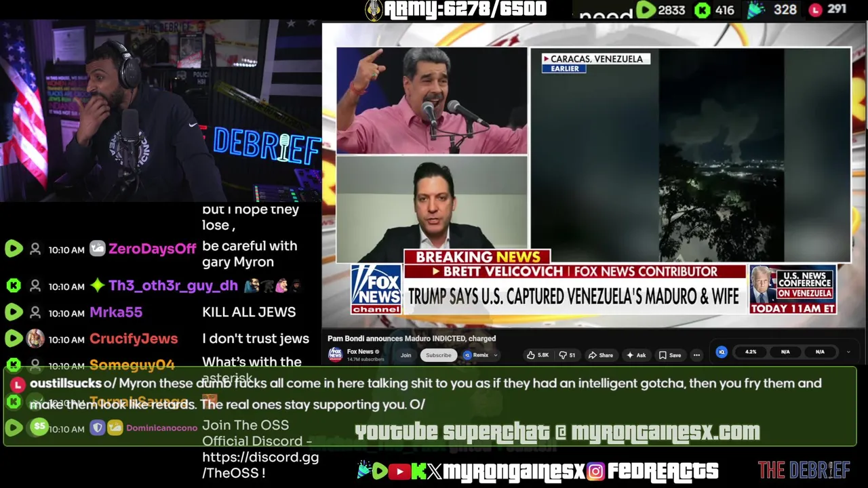Viewport: 868px width, 488px height.
Task: Click the viewer count icon beside 328
Action: [756, 10]
